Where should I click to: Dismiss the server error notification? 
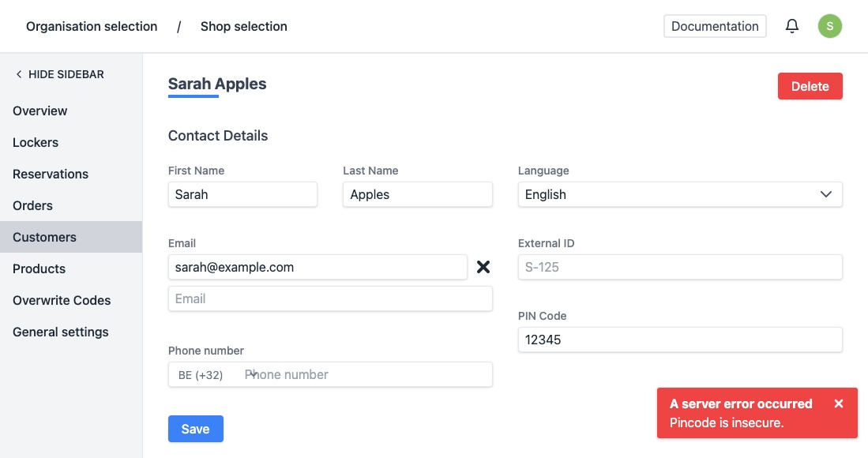(839, 404)
